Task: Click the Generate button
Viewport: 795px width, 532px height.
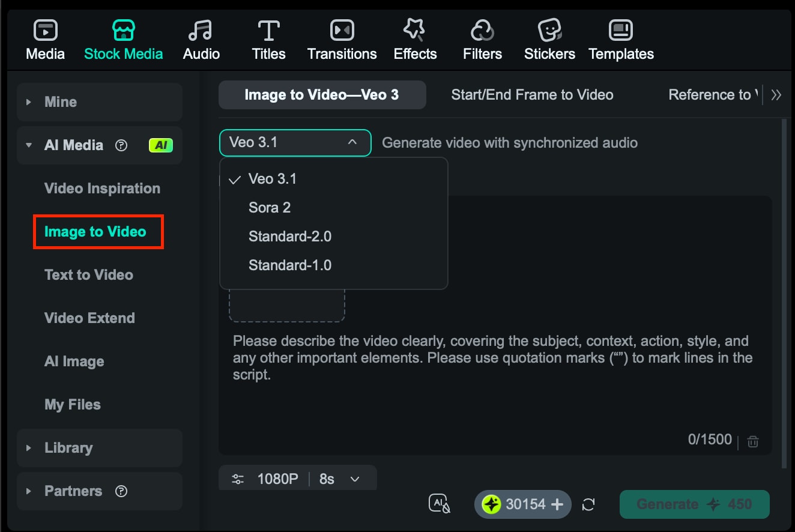Action: (x=694, y=504)
